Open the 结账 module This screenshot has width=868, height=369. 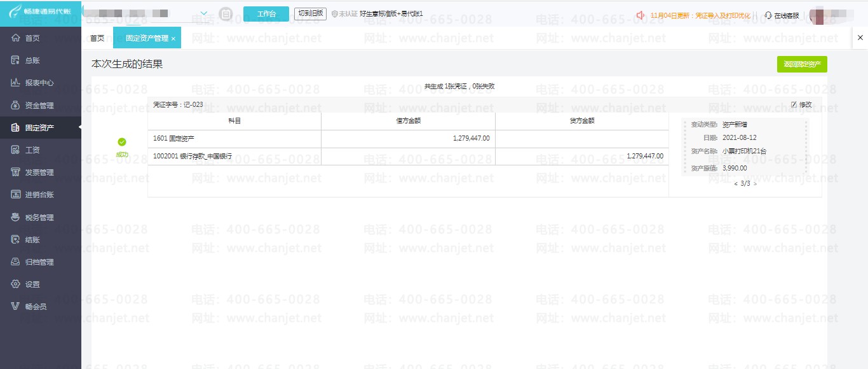[x=41, y=239]
